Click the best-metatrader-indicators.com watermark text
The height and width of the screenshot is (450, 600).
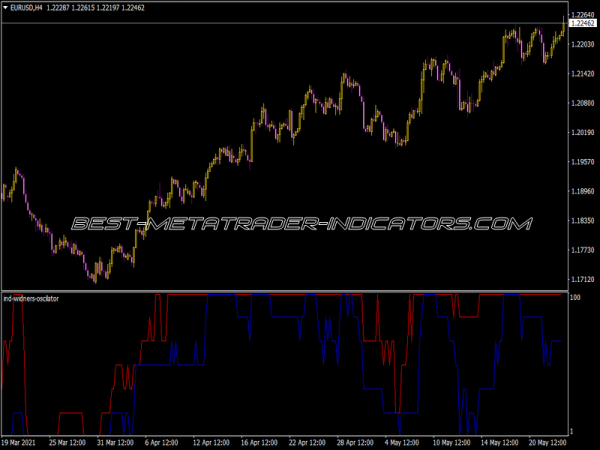(300, 224)
